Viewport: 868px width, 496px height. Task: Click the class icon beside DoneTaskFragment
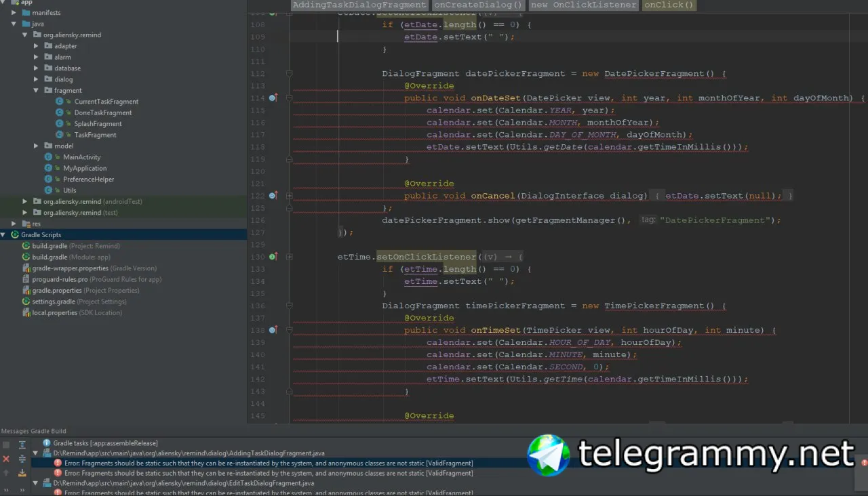[x=60, y=112]
